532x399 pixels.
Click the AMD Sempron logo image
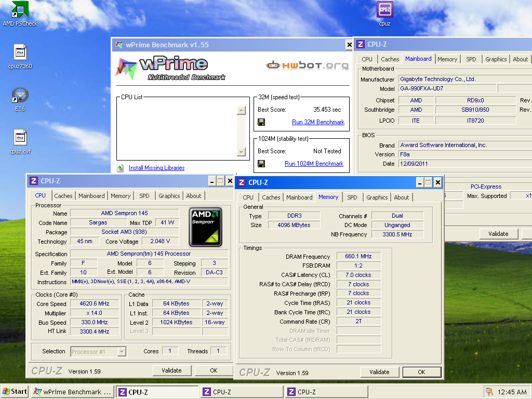click(205, 227)
